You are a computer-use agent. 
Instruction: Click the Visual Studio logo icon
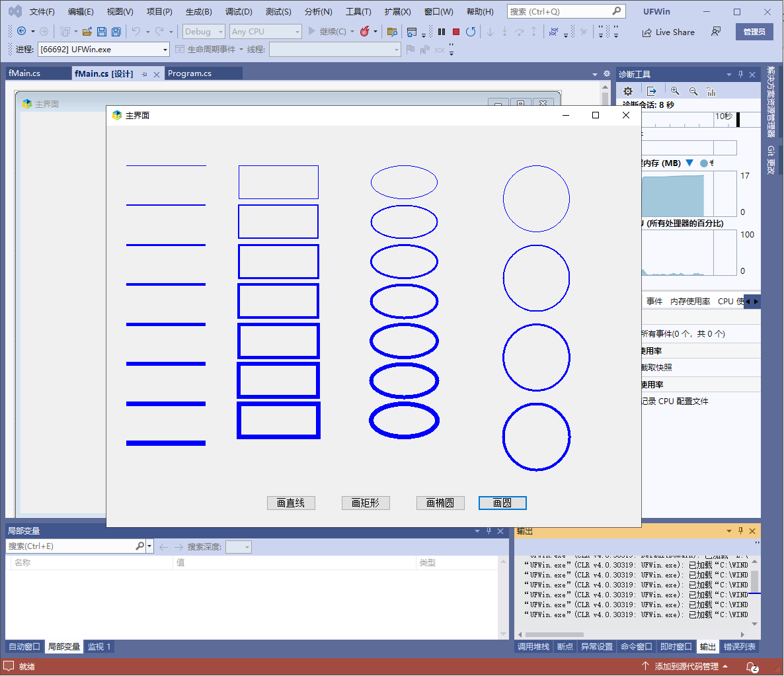[x=15, y=11]
